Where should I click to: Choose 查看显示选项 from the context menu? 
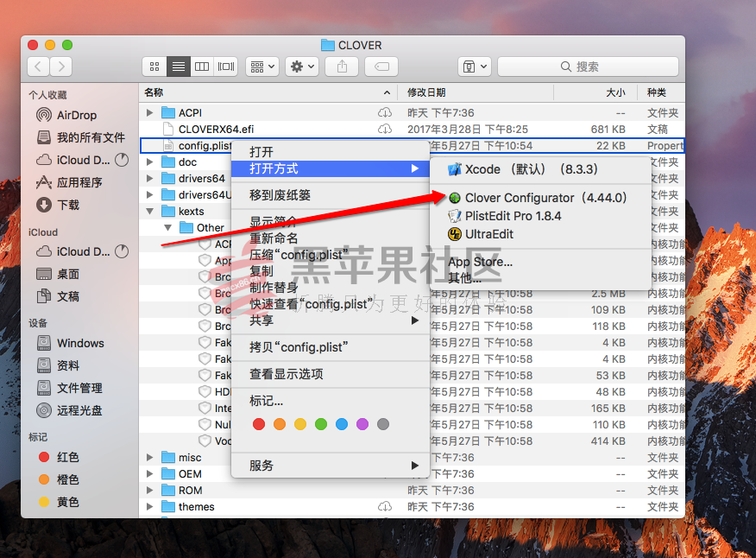(x=331, y=374)
